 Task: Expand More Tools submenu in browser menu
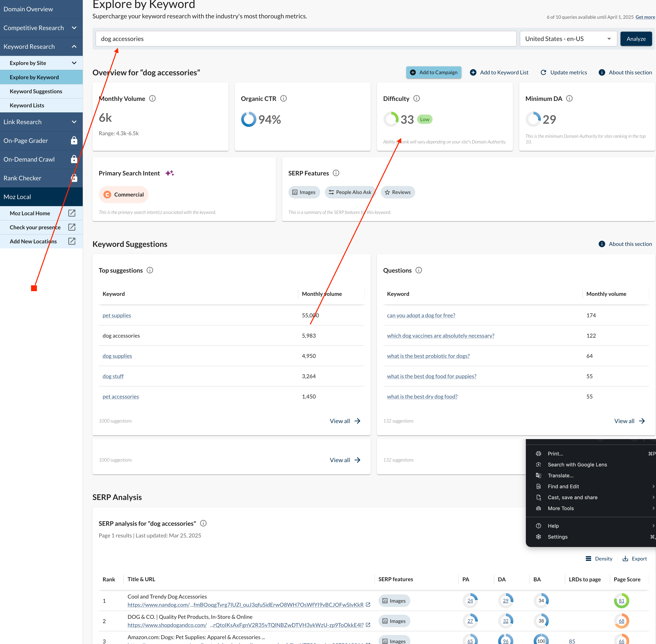(x=653, y=508)
